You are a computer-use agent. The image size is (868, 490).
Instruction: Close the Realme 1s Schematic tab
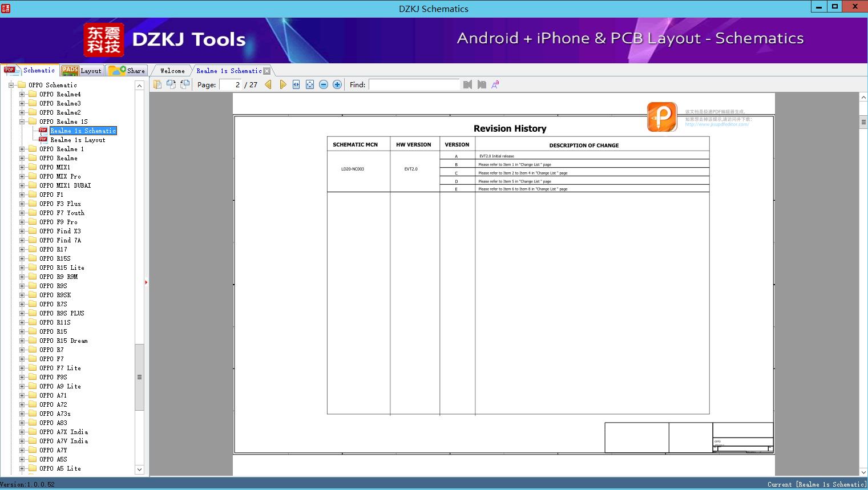pyautogui.click(x=267, y=71)
